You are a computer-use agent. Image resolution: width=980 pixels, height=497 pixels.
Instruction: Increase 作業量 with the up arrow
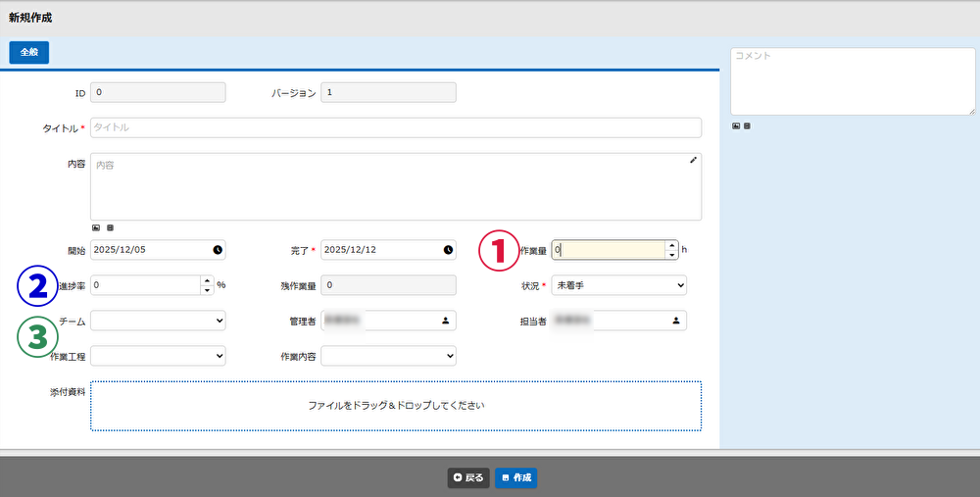click(671, 245)
